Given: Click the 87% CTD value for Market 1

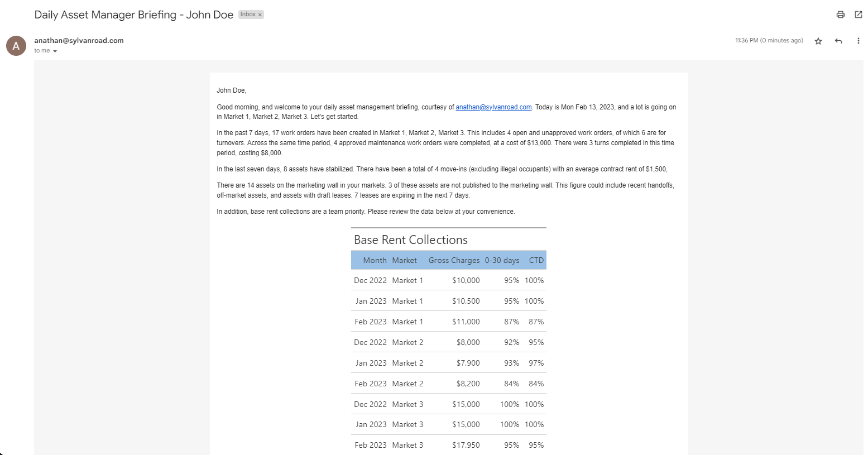Looking at the screenshot, I should tap(536, 322).
